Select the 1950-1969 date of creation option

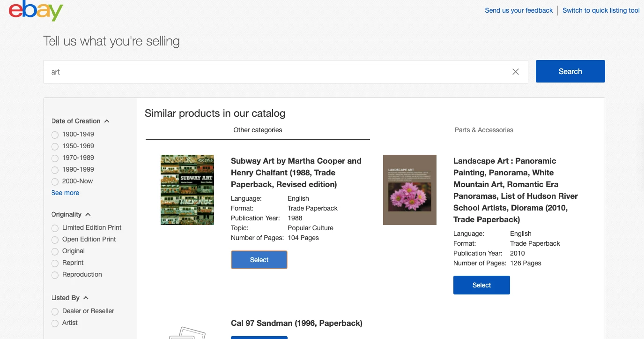[x=55, y=146]
